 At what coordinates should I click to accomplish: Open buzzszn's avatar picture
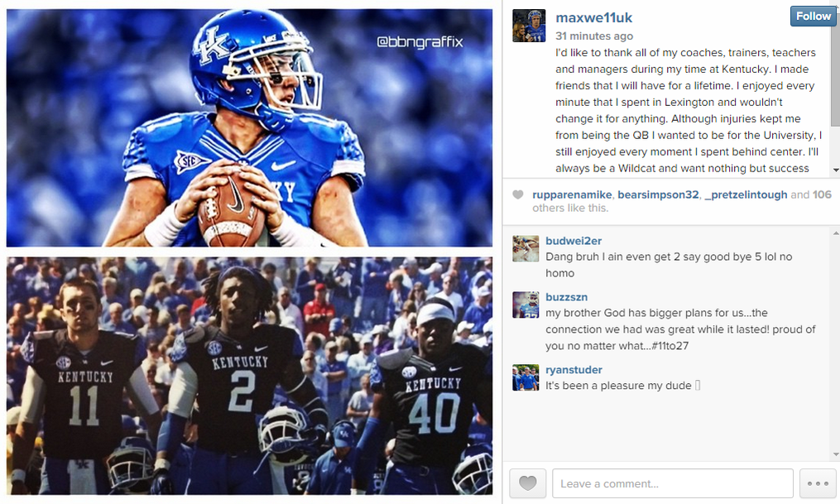tap(526, 305)
